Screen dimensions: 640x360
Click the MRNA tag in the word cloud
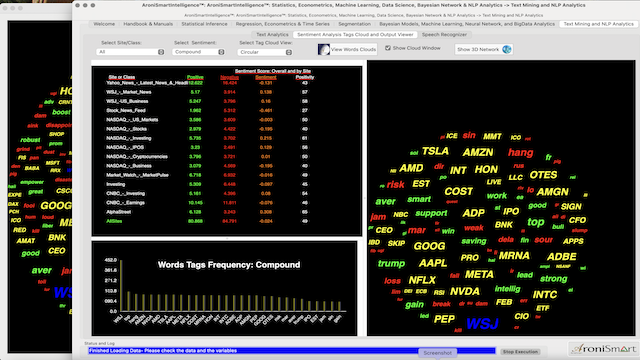(514, 256)
